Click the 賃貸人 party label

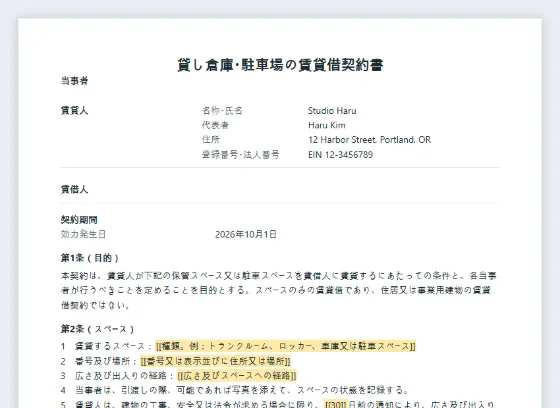74,110
